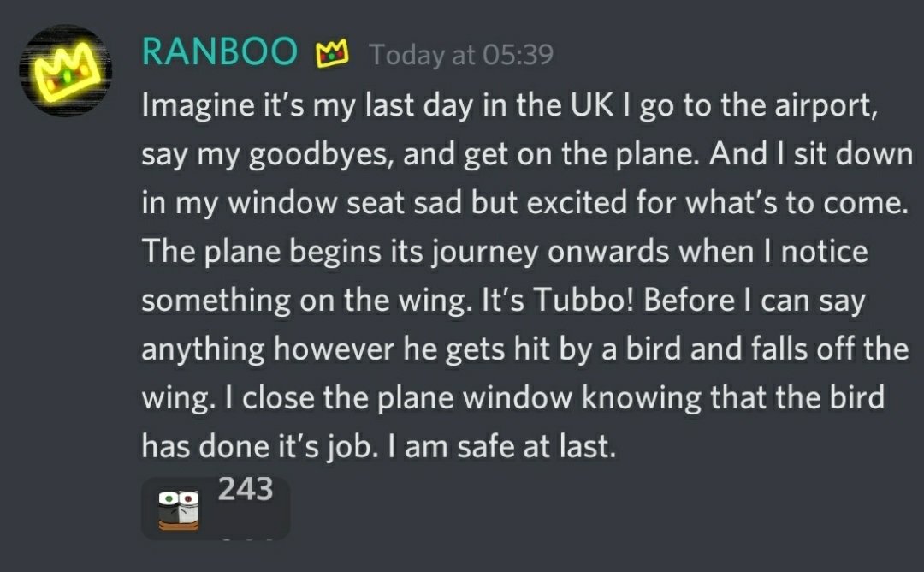Image resolution: width=924 pixels, height=572 pixels.
Task: Click the sentence 'I am safe at last.'
Action: (501, 446)
